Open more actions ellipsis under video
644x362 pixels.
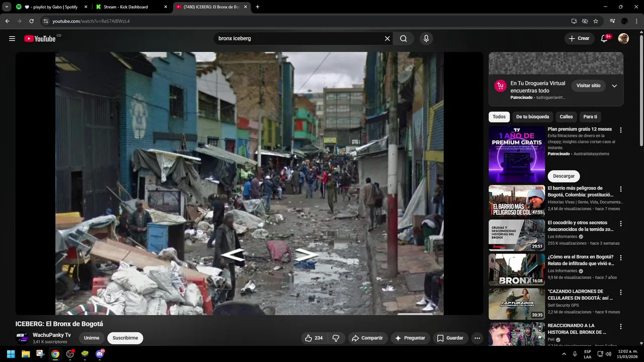pos(477,338)
